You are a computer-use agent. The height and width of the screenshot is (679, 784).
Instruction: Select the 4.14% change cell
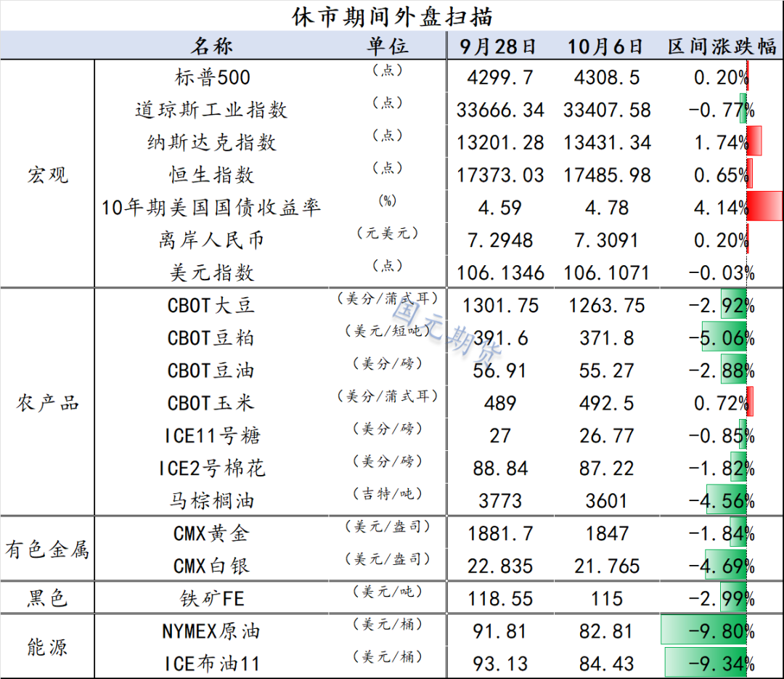[x=722, y=208]
